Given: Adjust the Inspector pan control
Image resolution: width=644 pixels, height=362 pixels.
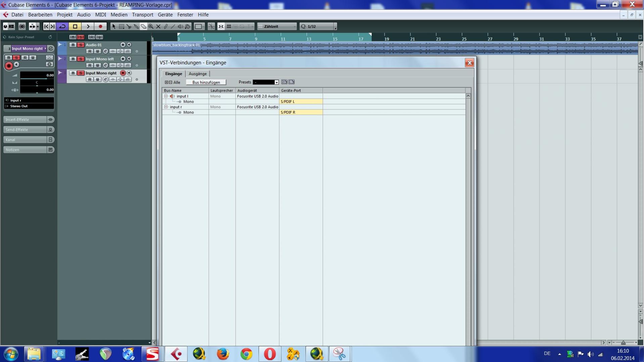Looking at the screenshot, I should coord(37,83).
